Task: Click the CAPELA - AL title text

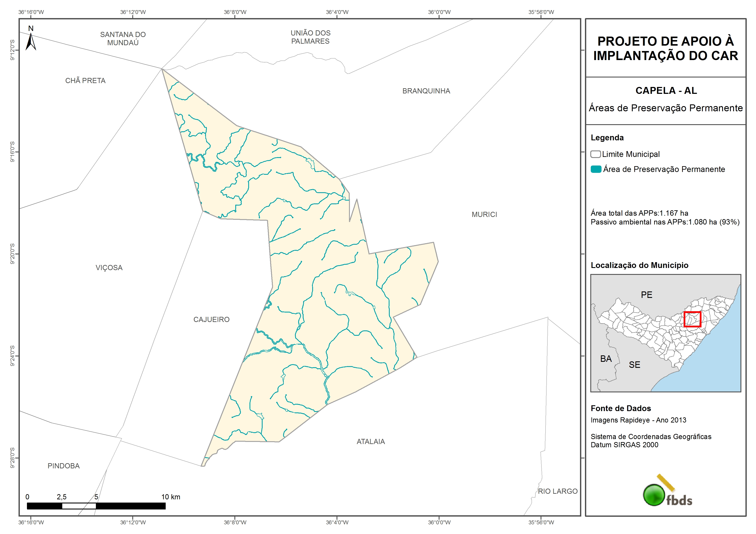Action: pyautogui.click(x=666, y=90)
